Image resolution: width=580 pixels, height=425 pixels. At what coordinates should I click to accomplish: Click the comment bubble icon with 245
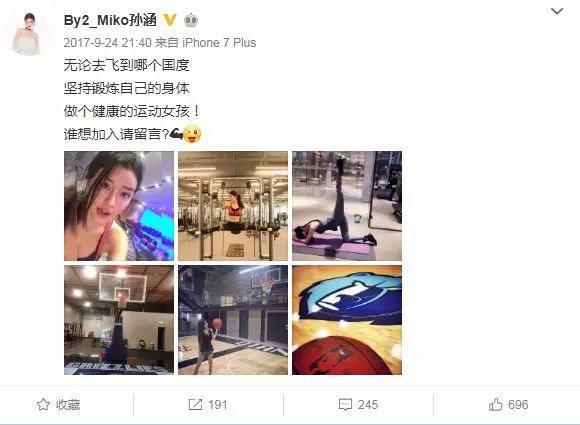345,405
